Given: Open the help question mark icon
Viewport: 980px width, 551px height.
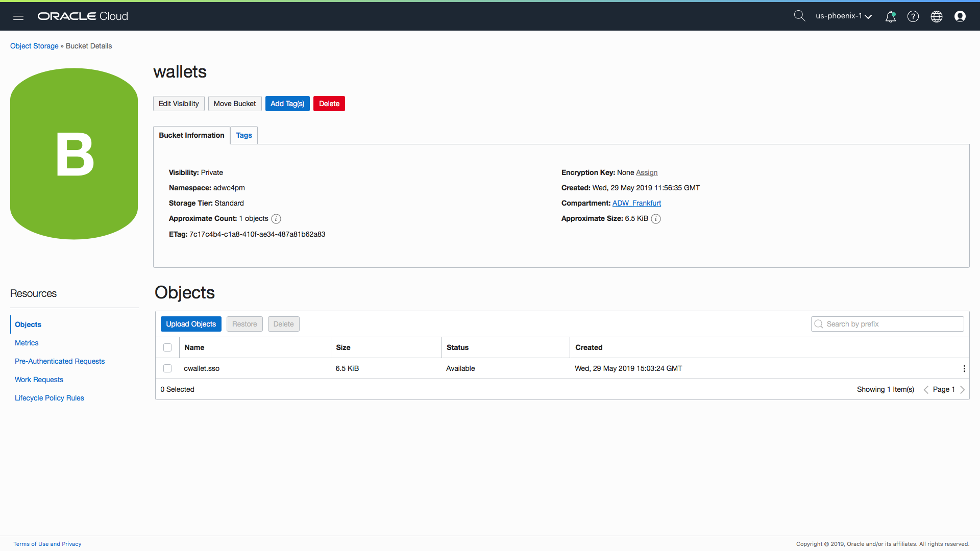Looking at the screenshot, I should (913, 16).
